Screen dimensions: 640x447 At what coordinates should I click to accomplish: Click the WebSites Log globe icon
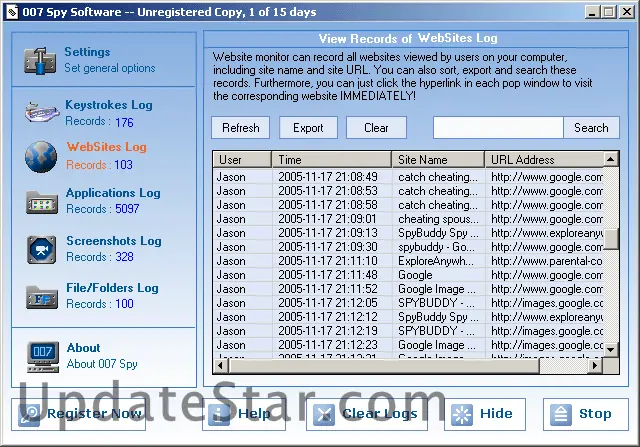pos(41,157)
